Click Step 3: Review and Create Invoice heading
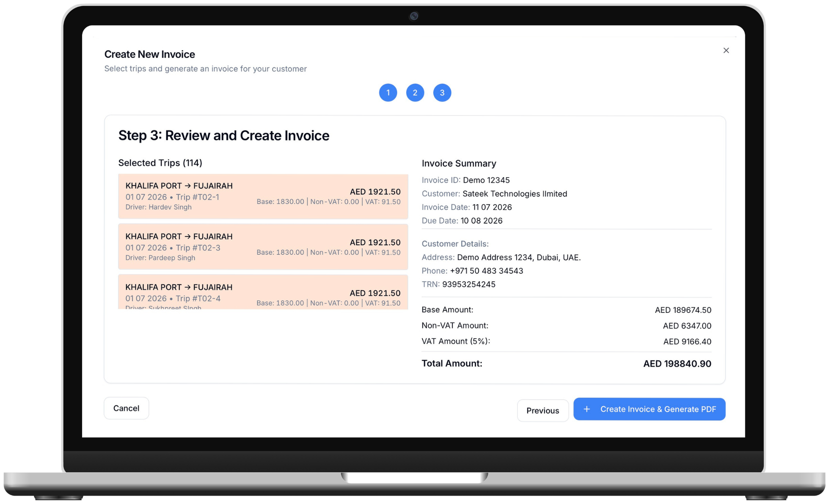Image resolution: width=829 pixels, height=504 pixels. click(223, 135)
